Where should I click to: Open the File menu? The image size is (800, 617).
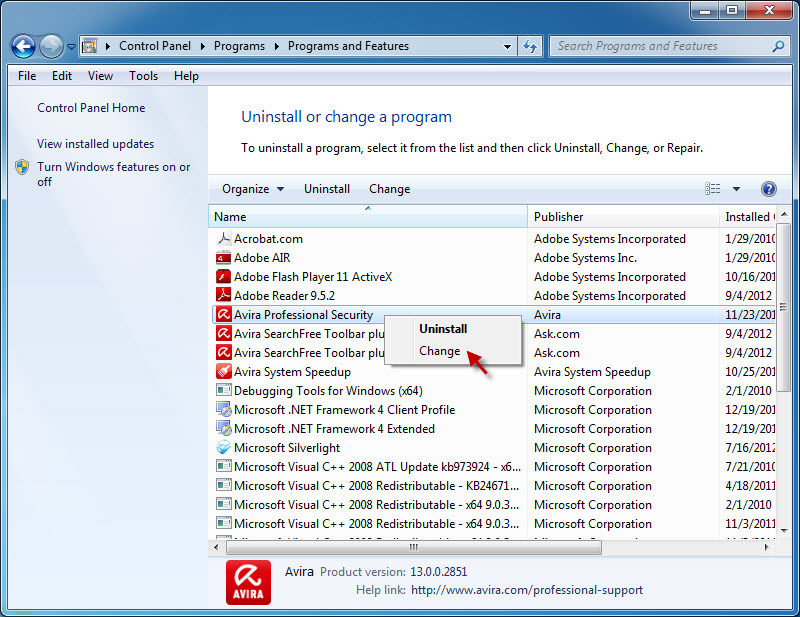pyautogui.click(x=27, y=76)
